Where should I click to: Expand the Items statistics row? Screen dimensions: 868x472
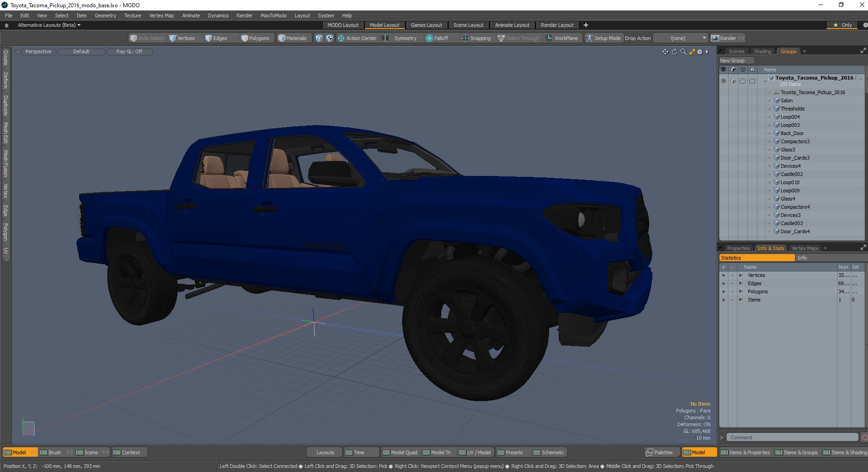[x=741, y=300]
